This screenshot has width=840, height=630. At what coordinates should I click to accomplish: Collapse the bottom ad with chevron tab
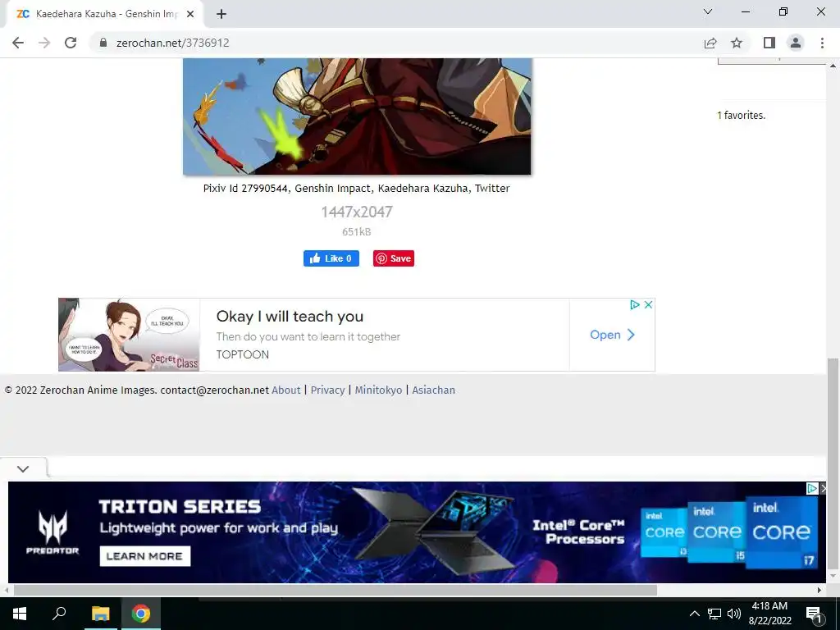click(23, 468)
